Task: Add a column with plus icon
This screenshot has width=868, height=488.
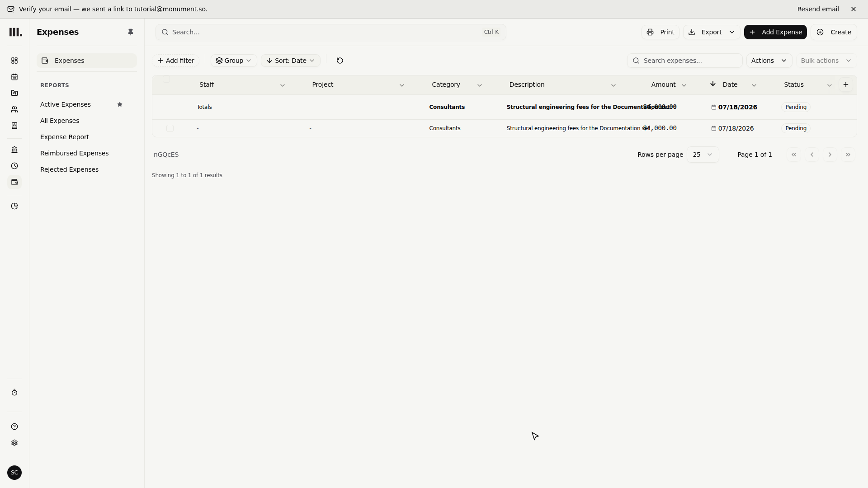Action: pos(846,84)
